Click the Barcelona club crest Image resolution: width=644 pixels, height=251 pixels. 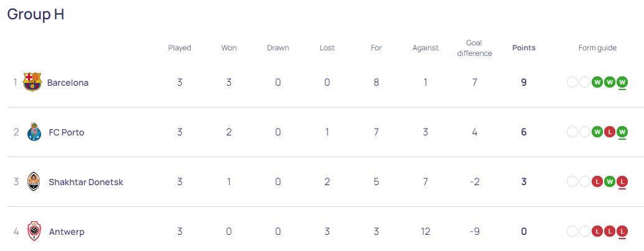click(x=32, y=82)
